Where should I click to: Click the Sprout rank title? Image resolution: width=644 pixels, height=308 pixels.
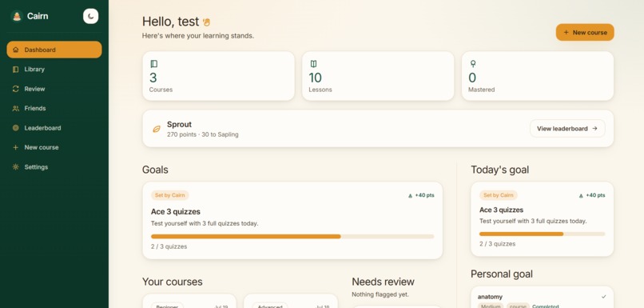179,124
